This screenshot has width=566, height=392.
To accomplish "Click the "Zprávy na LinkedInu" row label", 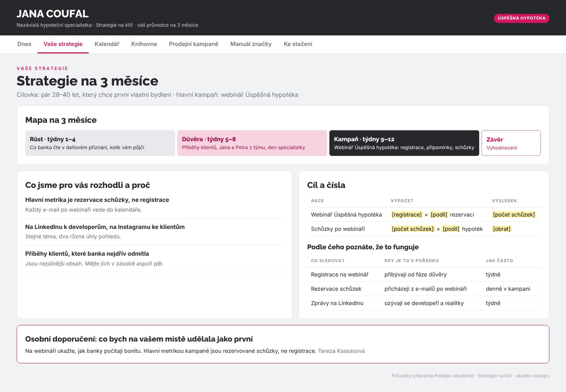I will pos(337,303).
